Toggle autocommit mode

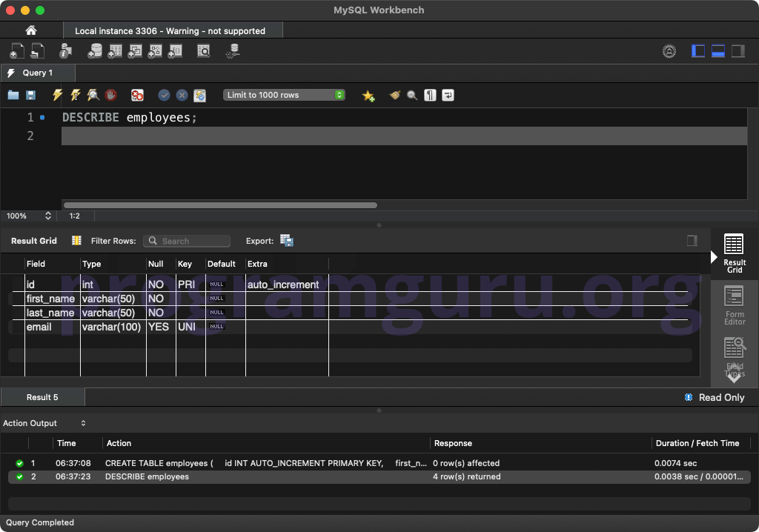click(200, 96)
